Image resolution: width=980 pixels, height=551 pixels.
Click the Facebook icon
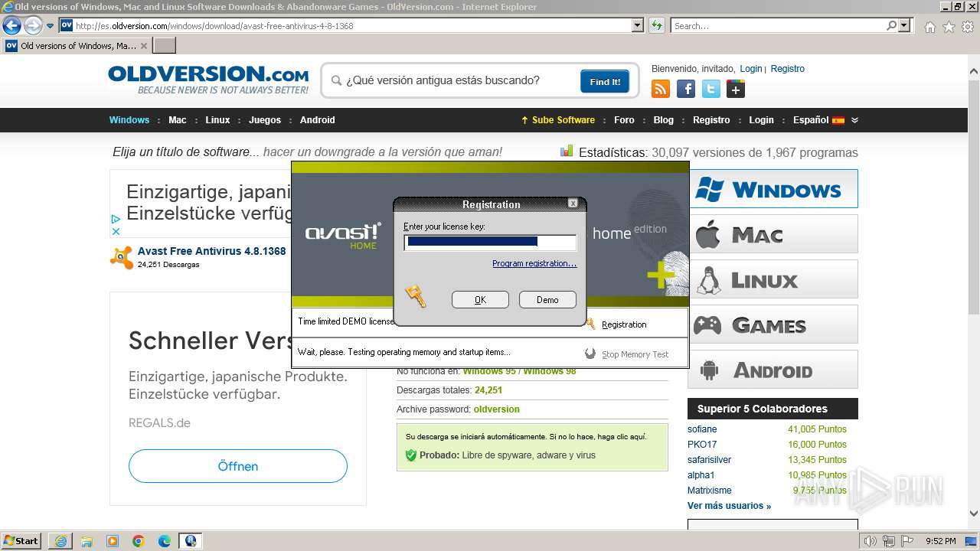point(686,90)
